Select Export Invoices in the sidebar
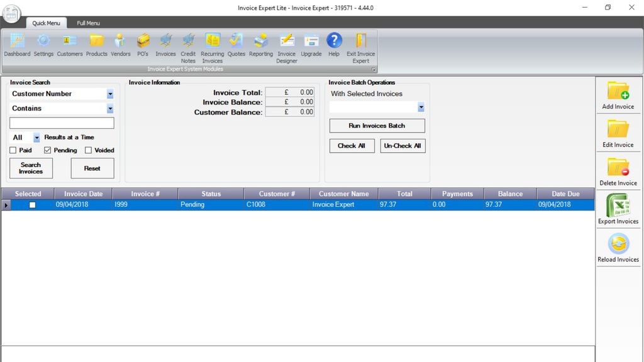Screen dimensions: 644x362 [618, 209]
